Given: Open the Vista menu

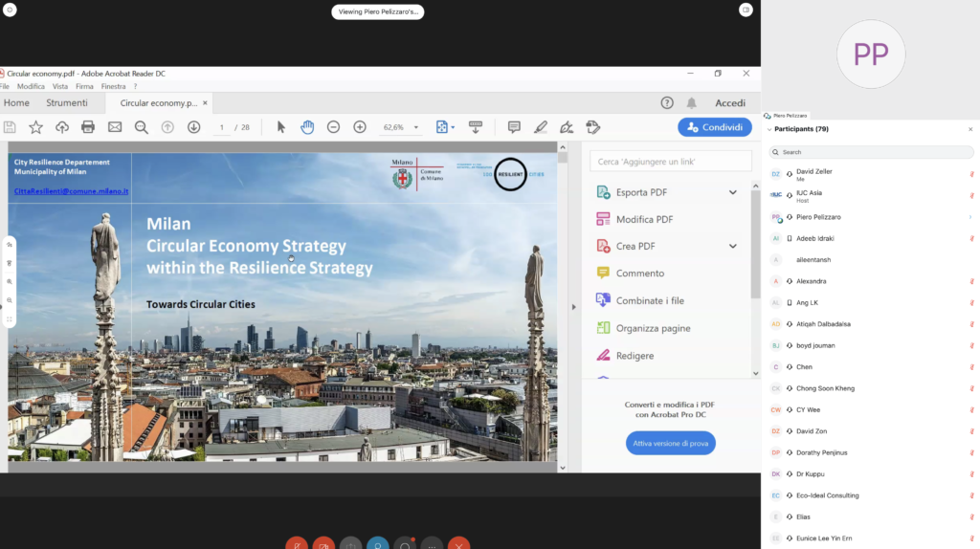Looking at the screenshot, I should pos(60,86).
